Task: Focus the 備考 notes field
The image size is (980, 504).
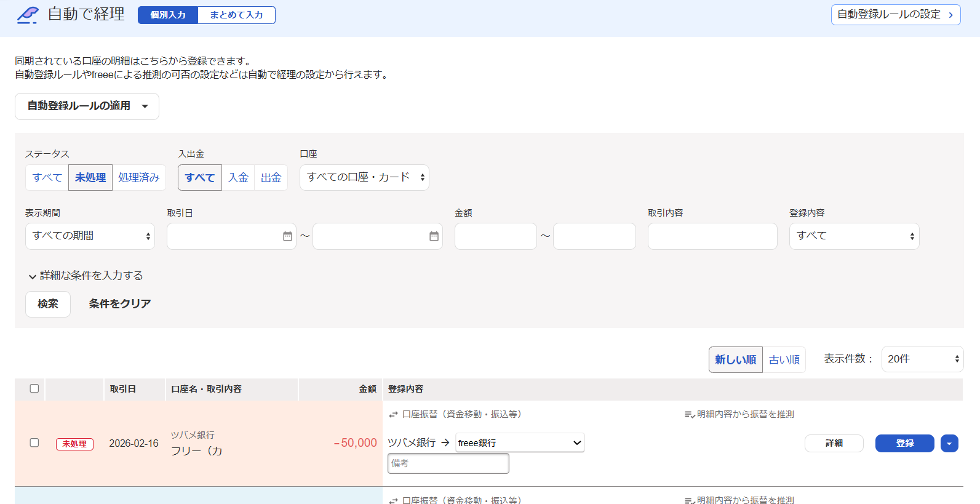Action: click(448, 463)
